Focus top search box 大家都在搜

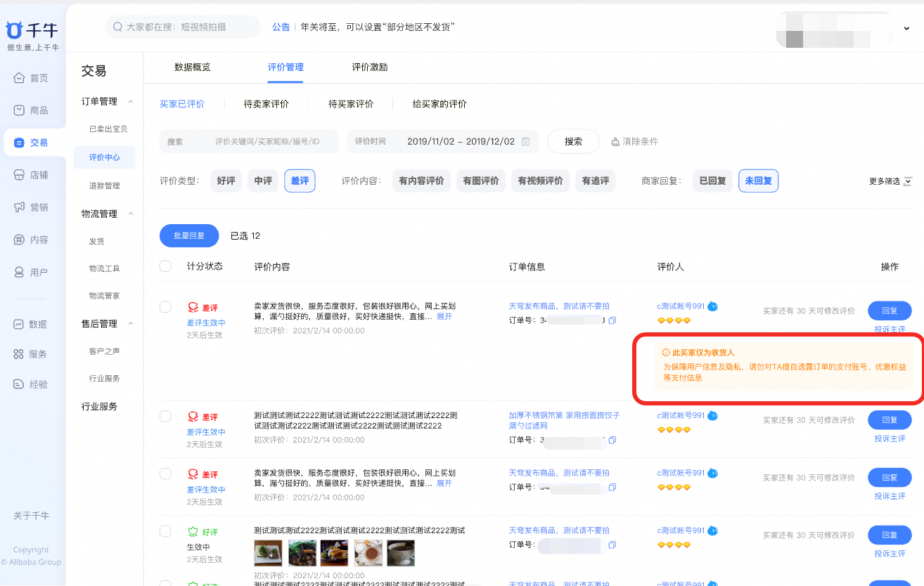183,27
